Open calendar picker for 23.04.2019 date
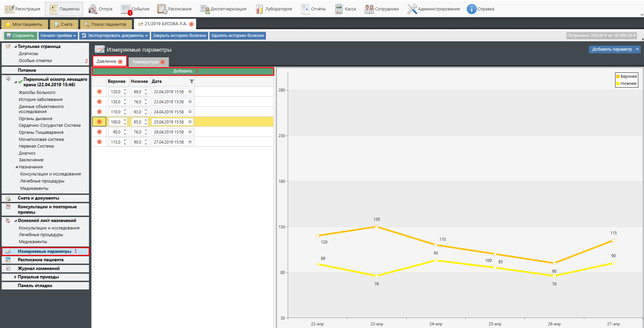This screenshot has height=328, width=644. [x=190, y=102]
